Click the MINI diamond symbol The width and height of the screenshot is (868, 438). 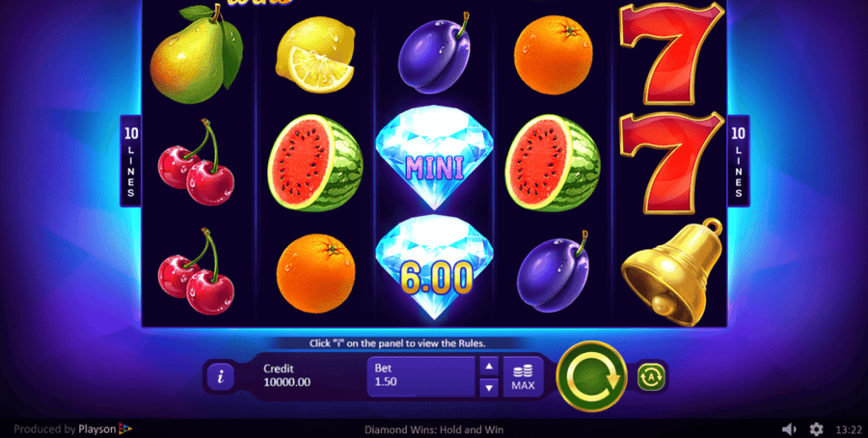(x=434, y=158)
